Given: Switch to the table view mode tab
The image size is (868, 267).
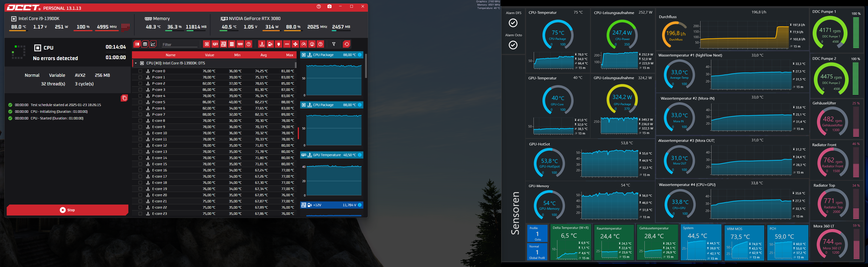Looking at the screenshot, I should pos(145,44).
